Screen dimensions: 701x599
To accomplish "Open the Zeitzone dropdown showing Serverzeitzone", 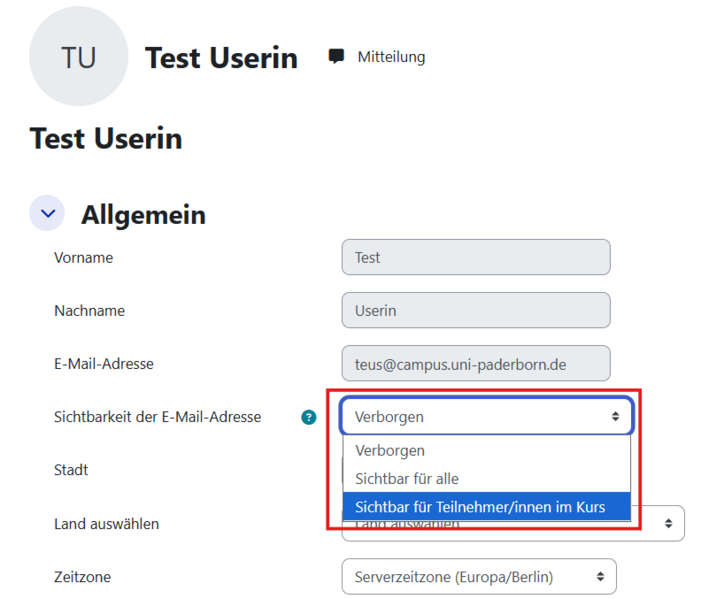I will pos(478,576).
